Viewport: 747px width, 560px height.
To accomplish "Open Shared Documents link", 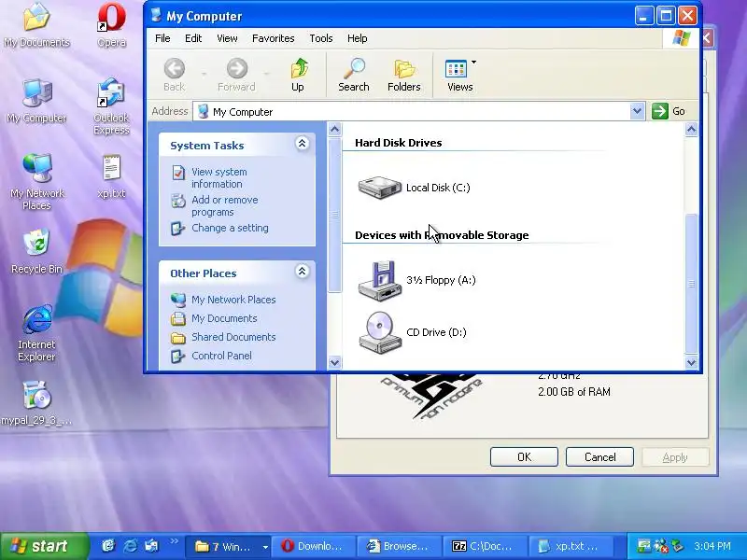I will click(233, 337).
